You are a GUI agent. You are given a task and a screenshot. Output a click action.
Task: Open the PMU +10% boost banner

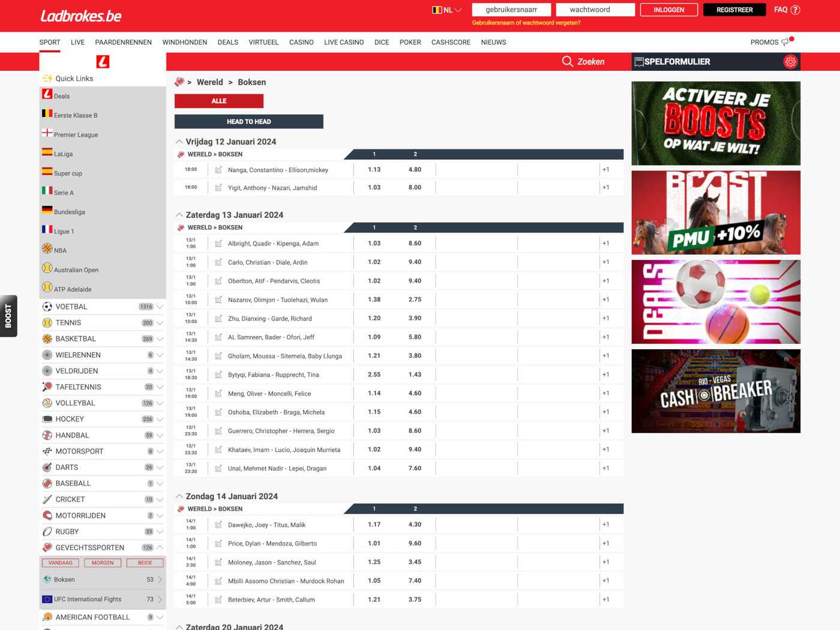(716, 213)
